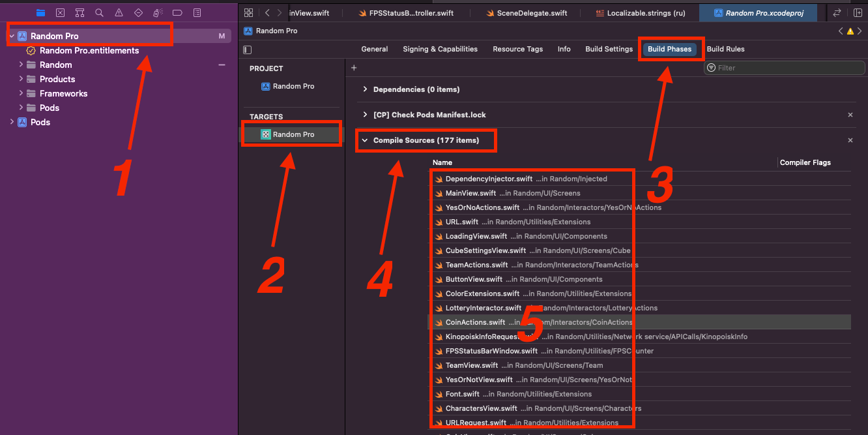The width and height of the screenshot is (868, 435).
Task: Open the Breakpoint navigator icon
Action: point(177,12)
